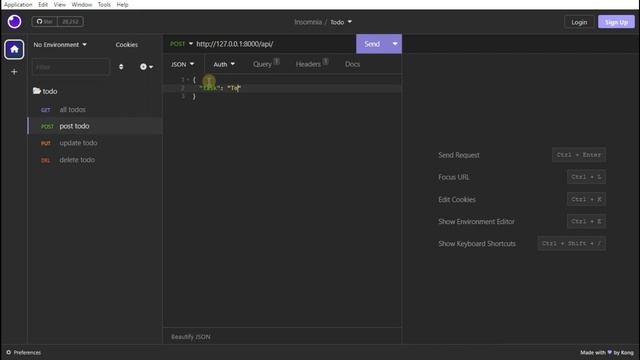Click the Ctrl + Enter shortcut hint
The height and width of the screenshot is (360, 640).
(x=578, y=155)
